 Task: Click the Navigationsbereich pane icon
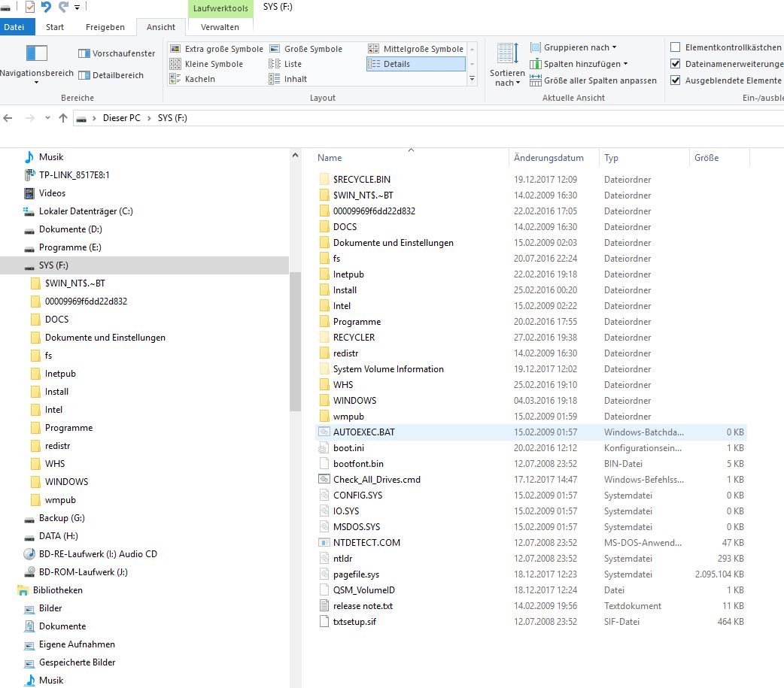click(36, 53)
